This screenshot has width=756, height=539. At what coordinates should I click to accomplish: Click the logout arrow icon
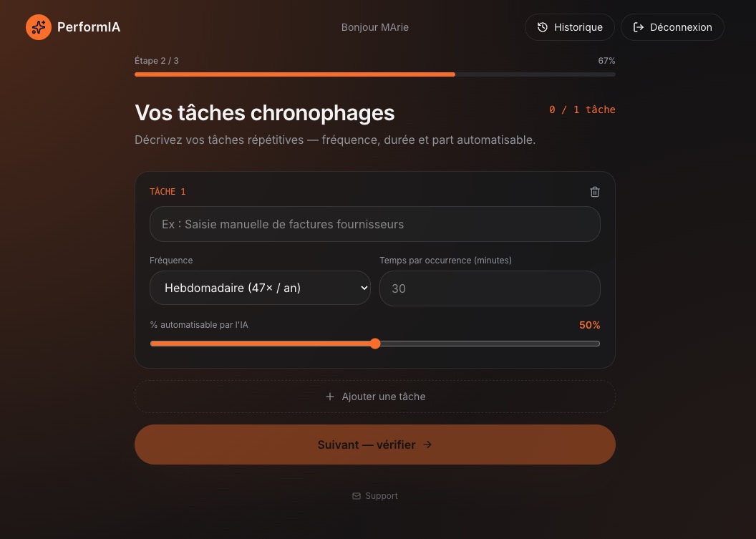click(x=639, y=27)
